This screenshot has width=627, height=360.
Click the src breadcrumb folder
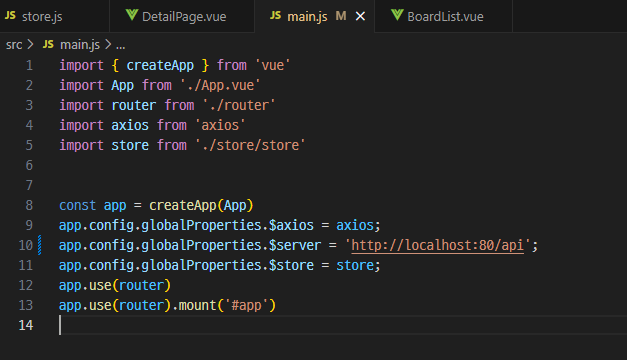pyautogui.click(x=14, y=44)
